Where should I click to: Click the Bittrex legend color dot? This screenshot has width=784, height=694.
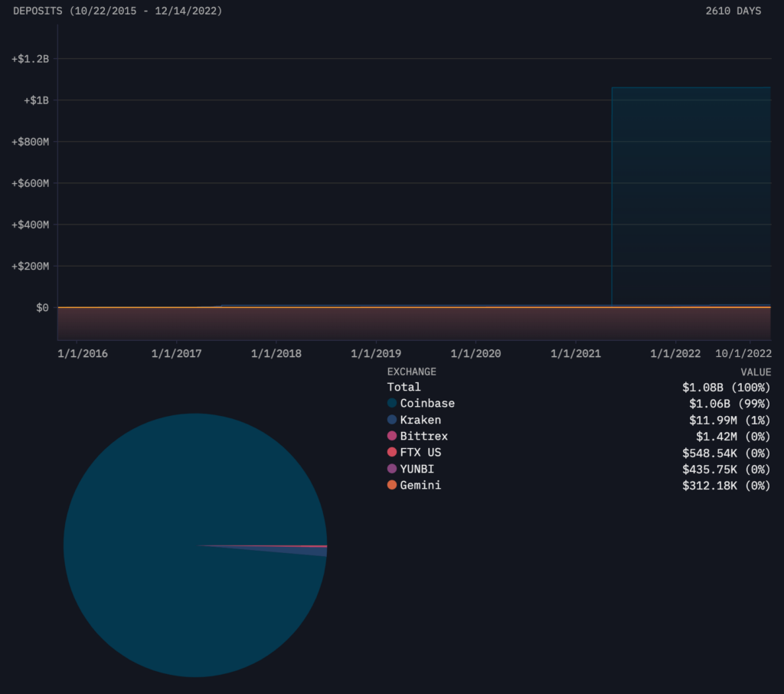point(392,436)
